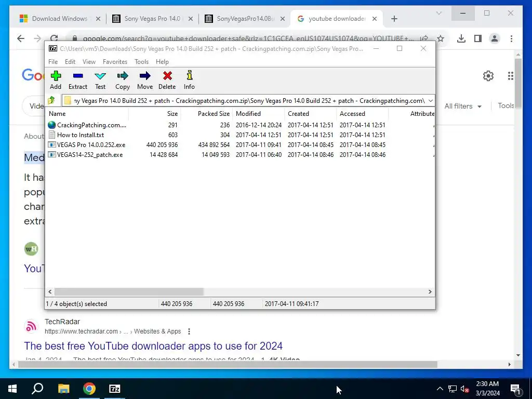Open the Google apps grid
This screenshot has height=399, width=532.
tap(510, 76)
